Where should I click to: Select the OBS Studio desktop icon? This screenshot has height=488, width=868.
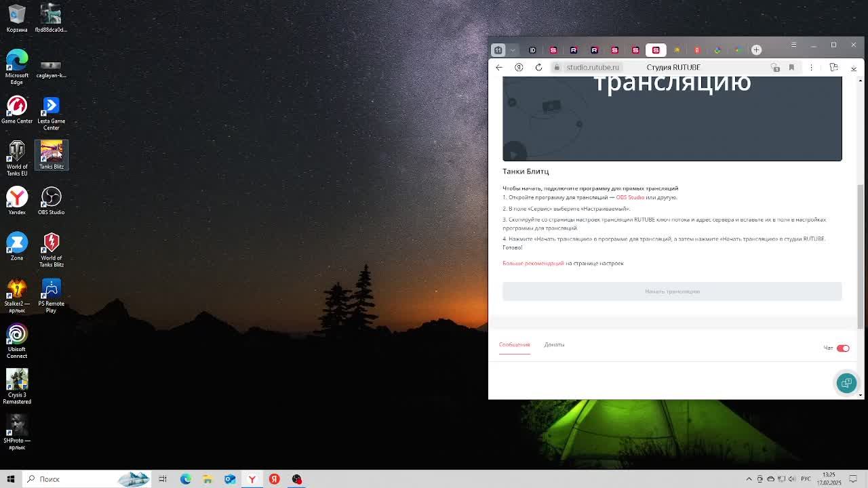(51, 201)
